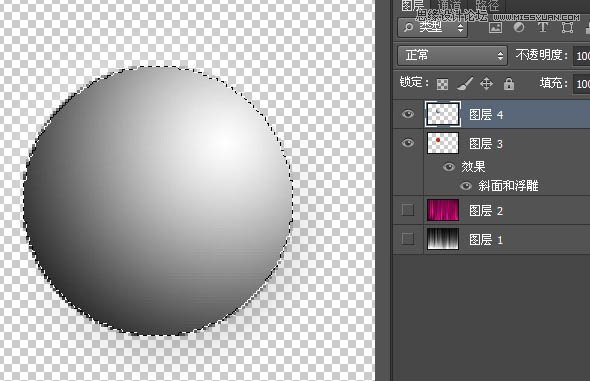Click 填充 fill value field
The image size is (590, 381).
pos(582,83)
